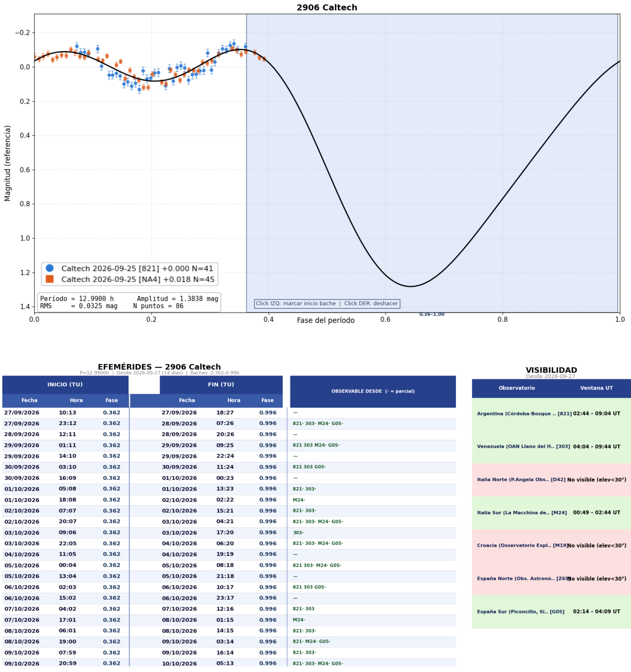Click the '821· M24· G05·' entry for 09/10/2026 03:14

coord(311,642)
